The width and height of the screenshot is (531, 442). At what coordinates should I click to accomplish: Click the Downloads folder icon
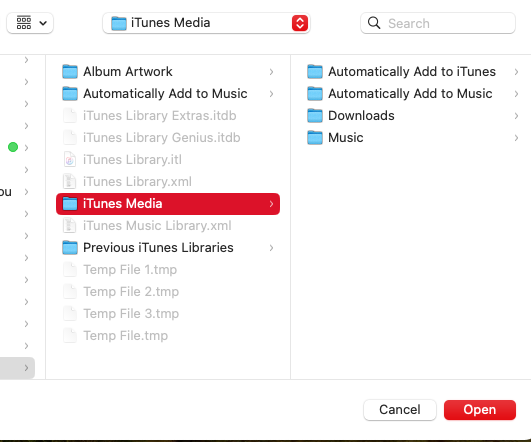315,116
